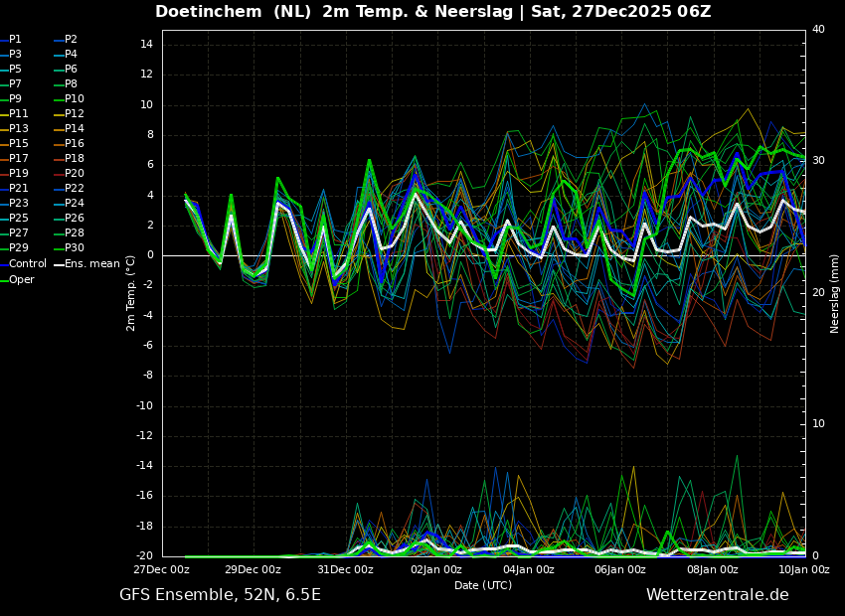The image size is (845, 616).
Task: Click the P22 legend entry
Action: [x=75, y=189]
